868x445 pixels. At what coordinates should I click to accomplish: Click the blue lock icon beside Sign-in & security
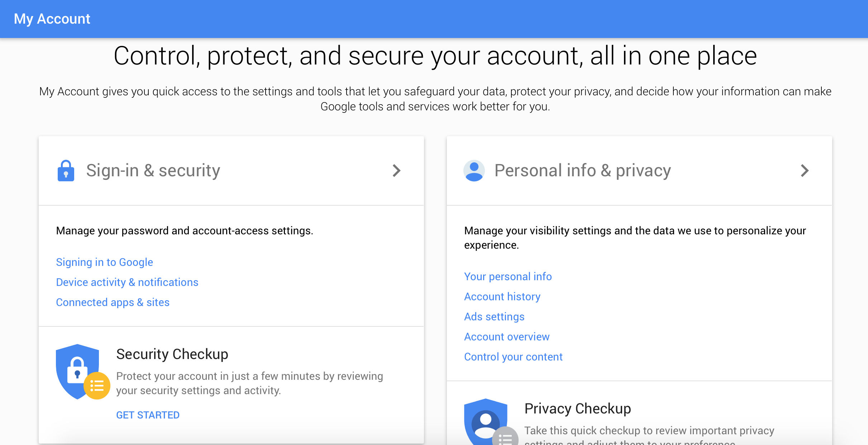click(66, 171)
